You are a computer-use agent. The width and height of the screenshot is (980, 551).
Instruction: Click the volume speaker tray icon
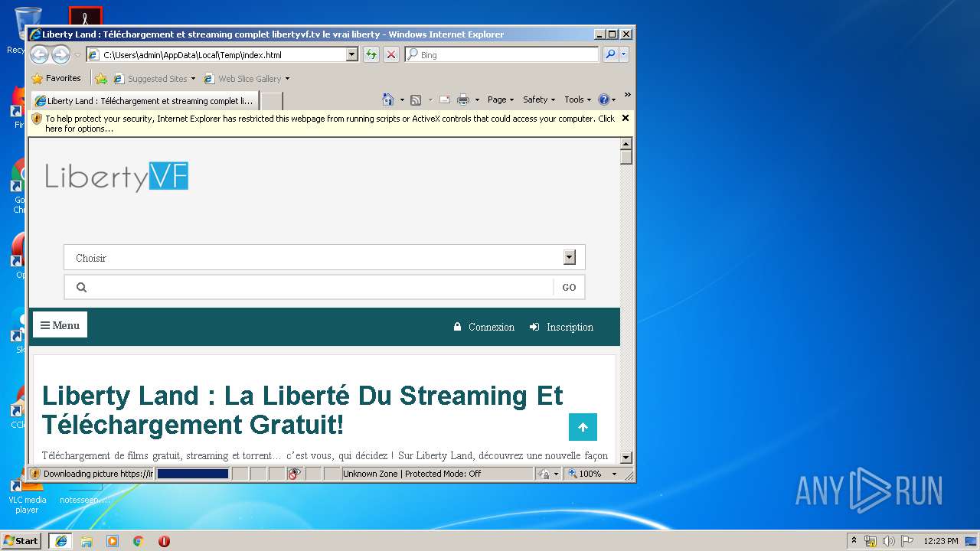pyautogui.click(x=889, y=541)
